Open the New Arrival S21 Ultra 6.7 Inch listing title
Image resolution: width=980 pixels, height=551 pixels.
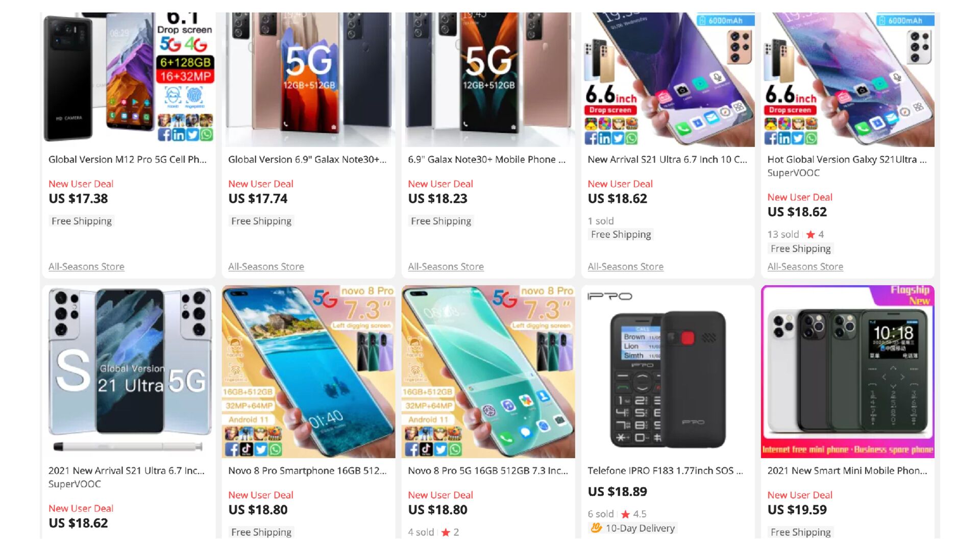pyautogui.click(x=667, y=160)
